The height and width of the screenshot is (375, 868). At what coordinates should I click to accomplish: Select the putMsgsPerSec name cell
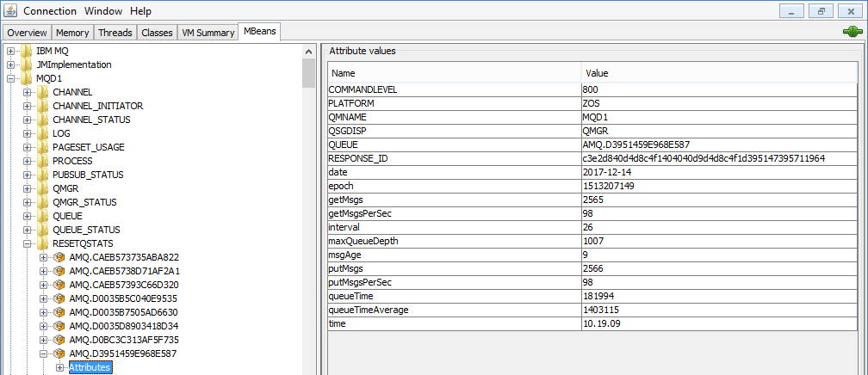(454, 282)
